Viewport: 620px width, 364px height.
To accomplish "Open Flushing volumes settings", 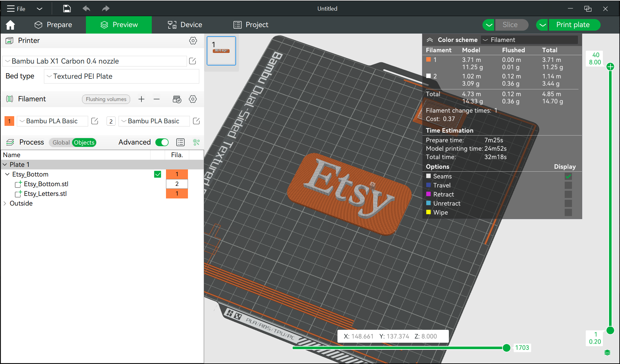I will pos(106,99).
